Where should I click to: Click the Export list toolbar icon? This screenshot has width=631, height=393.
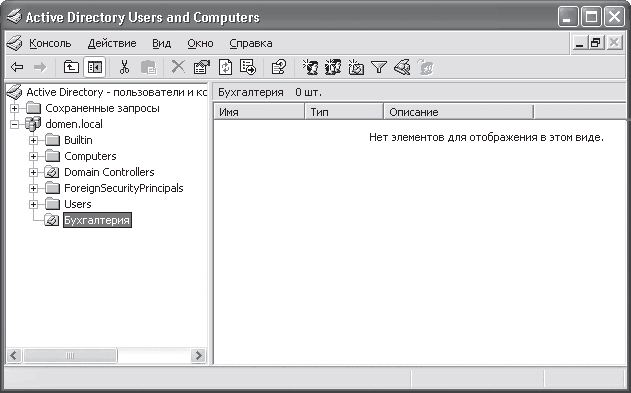(248, 67)
